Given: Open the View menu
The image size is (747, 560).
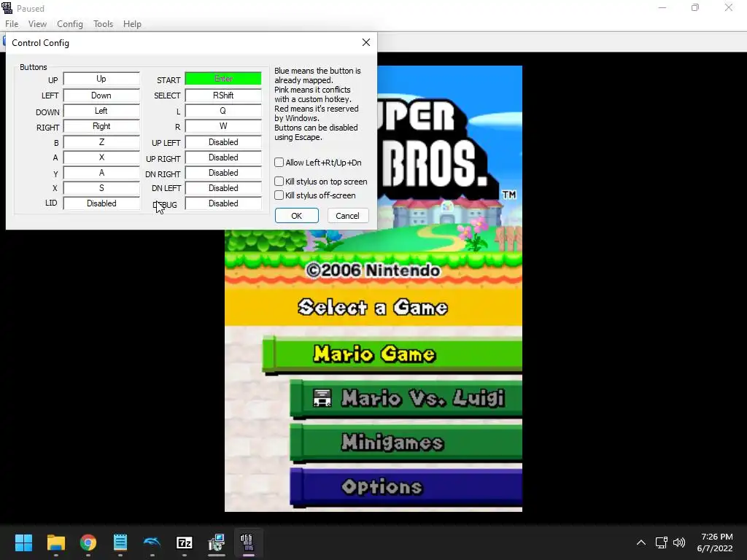Looking at the screenshot, I should point(37,24).
